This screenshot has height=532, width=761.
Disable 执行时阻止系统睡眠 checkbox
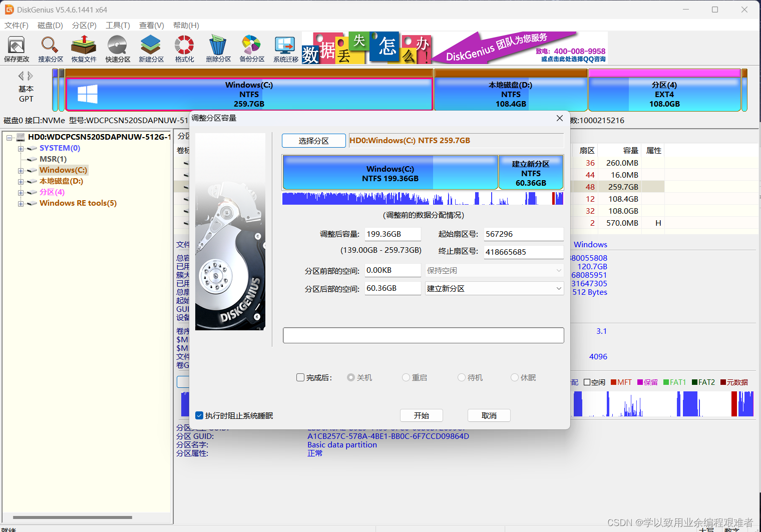click(x=199, y=415)
